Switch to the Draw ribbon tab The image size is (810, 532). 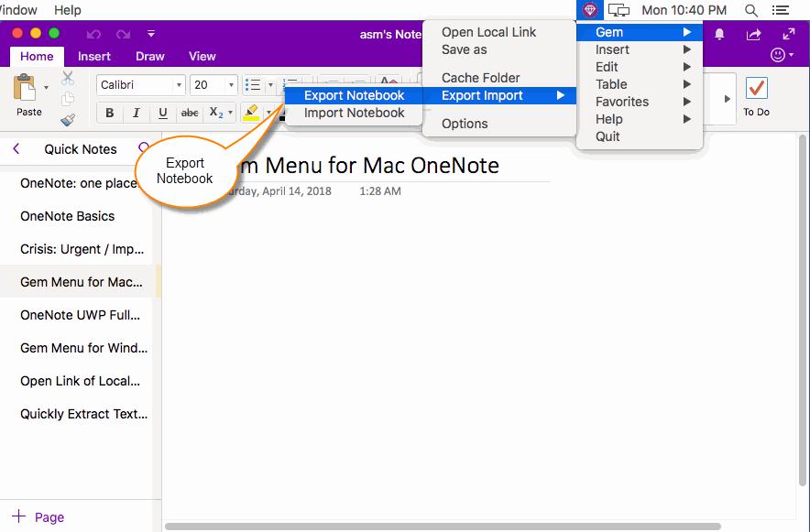click(149, 56)
